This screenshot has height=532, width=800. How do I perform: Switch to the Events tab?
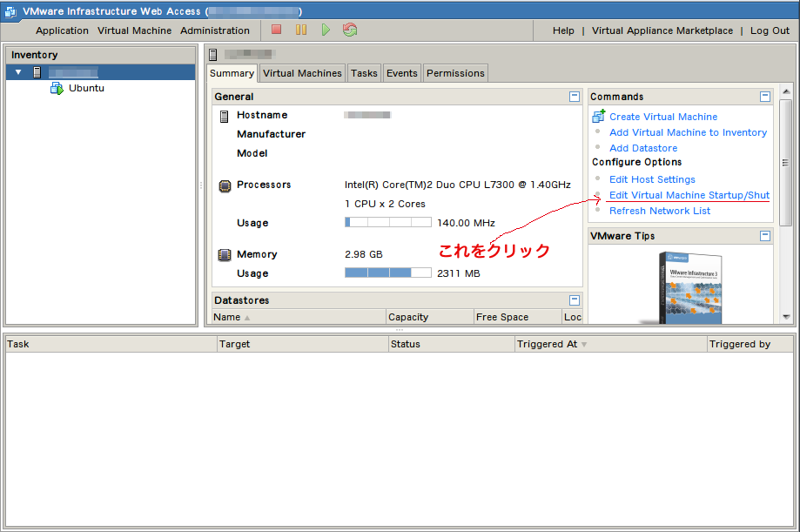(401, 73)
